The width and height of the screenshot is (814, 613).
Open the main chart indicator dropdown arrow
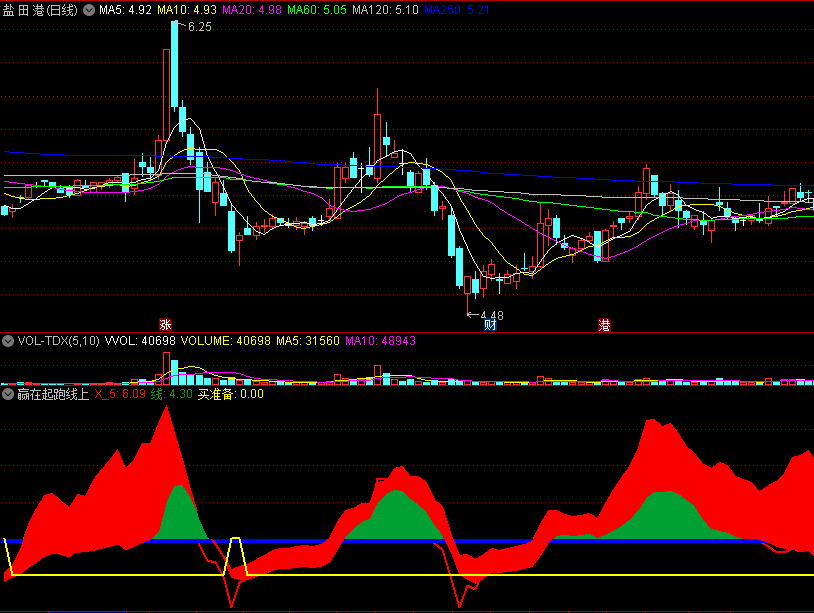coord(89,10)
